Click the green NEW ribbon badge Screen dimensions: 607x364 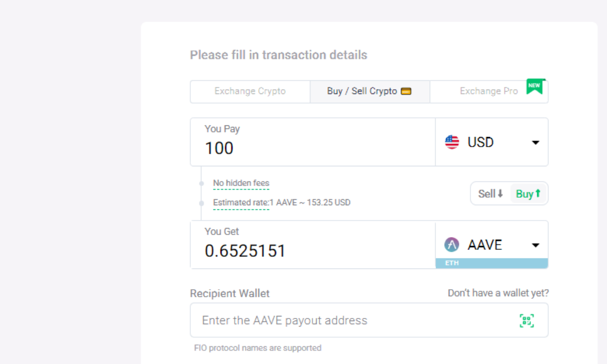pyautogui.click(x=535, y=86)
